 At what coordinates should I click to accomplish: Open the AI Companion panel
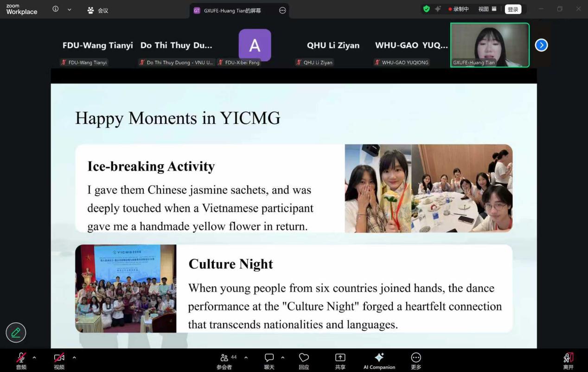point(379,361)
